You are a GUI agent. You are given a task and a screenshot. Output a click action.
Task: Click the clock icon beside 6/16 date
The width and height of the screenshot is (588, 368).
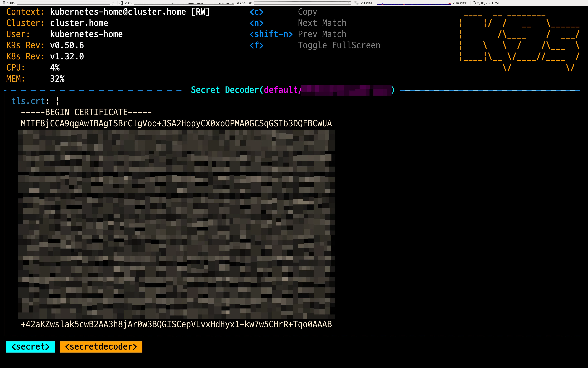(x=474, y=3)
